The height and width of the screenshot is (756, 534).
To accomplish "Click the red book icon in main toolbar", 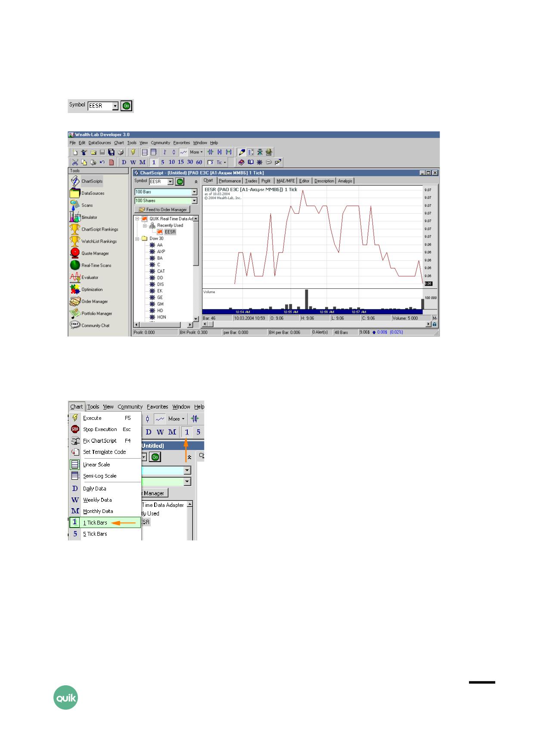I will click(241, 162).
